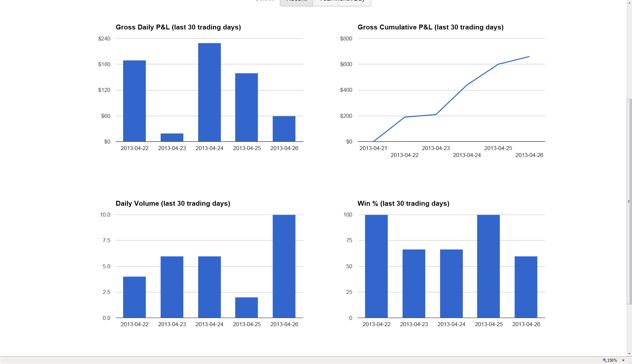Image resolution: width=632 pixels, height=364 pixels.
Task: Select the 2013-04-26 bar in Win % chart
Action: (x=526, y=287)
